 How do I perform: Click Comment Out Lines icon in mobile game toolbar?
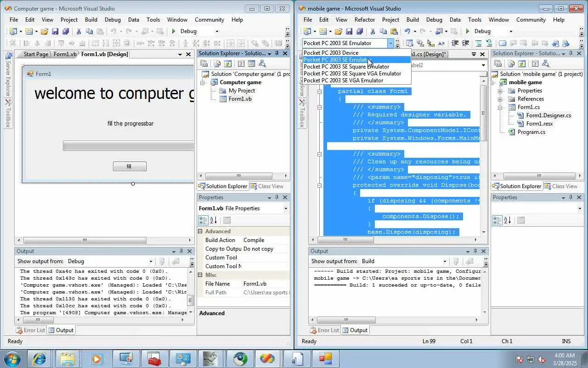coord(479,43)
